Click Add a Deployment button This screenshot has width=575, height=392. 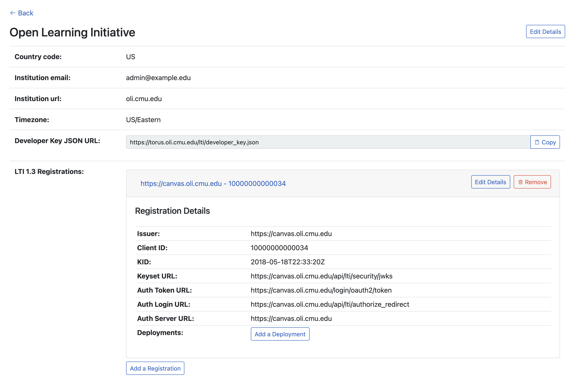(x=280, y=334)
